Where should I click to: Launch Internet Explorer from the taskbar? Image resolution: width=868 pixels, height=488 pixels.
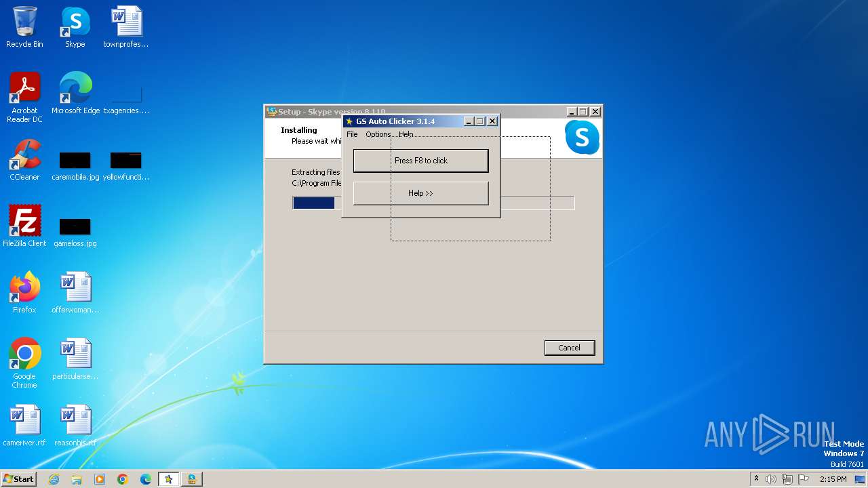54,479
